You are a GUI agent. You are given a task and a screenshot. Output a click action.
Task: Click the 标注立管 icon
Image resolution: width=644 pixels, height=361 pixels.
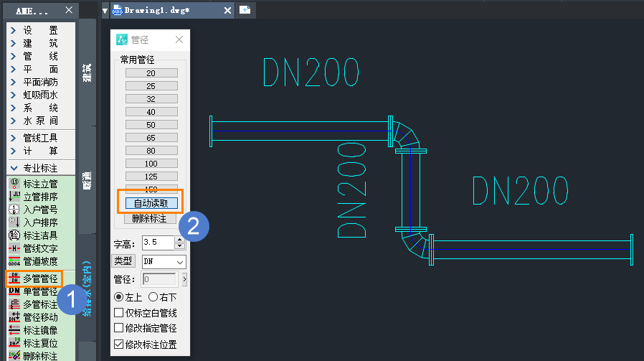point(14,184)
